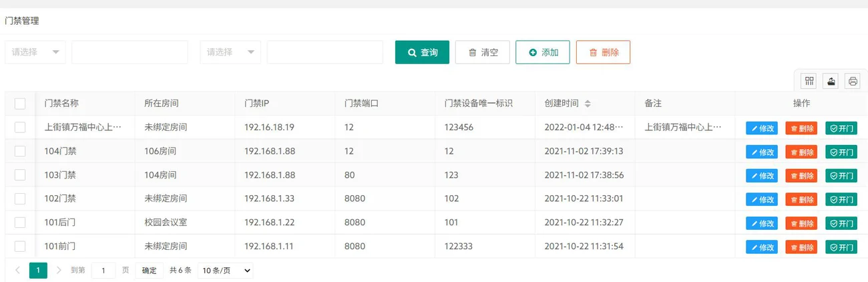Check the 101后门 row checkbox
Screen dimensions: 868x282
tap(20, 222)
